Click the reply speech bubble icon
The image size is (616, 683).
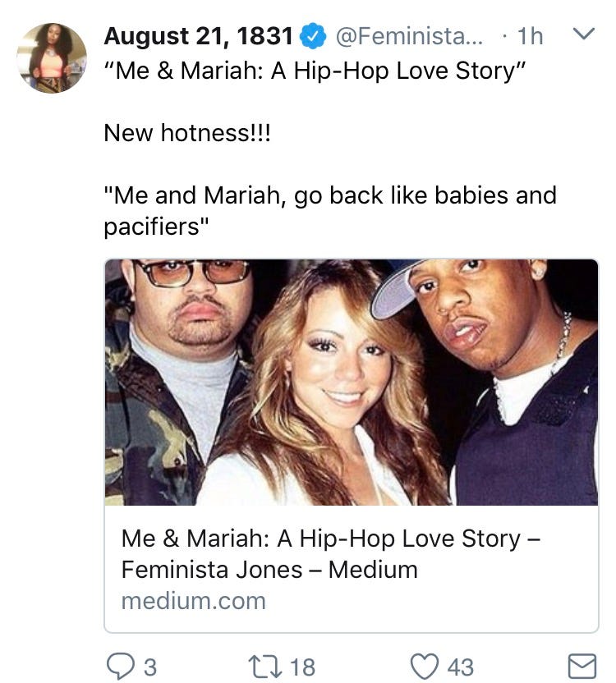(121, 666)
